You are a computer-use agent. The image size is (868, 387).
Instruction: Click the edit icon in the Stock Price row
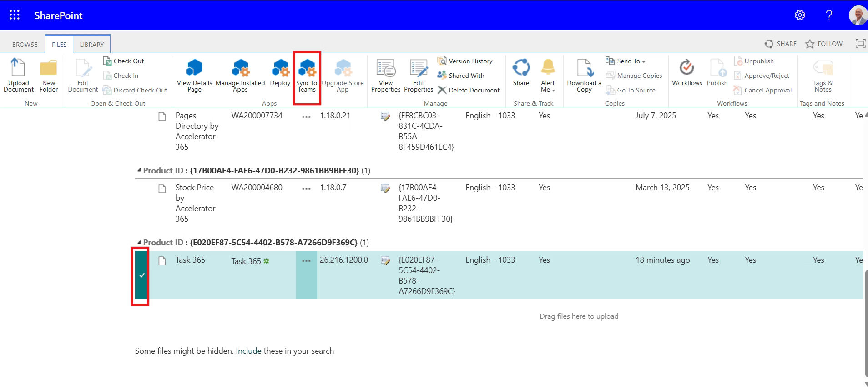[385, 188]
